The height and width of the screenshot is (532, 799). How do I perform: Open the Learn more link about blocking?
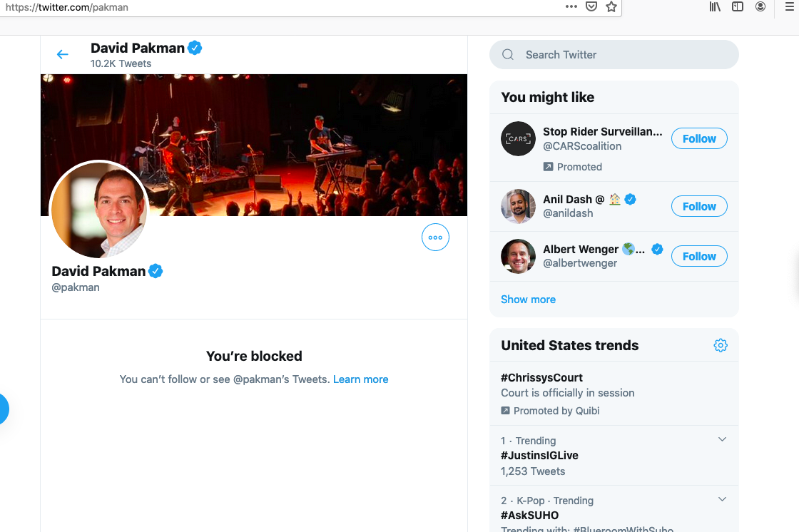(x=361, y=379)
